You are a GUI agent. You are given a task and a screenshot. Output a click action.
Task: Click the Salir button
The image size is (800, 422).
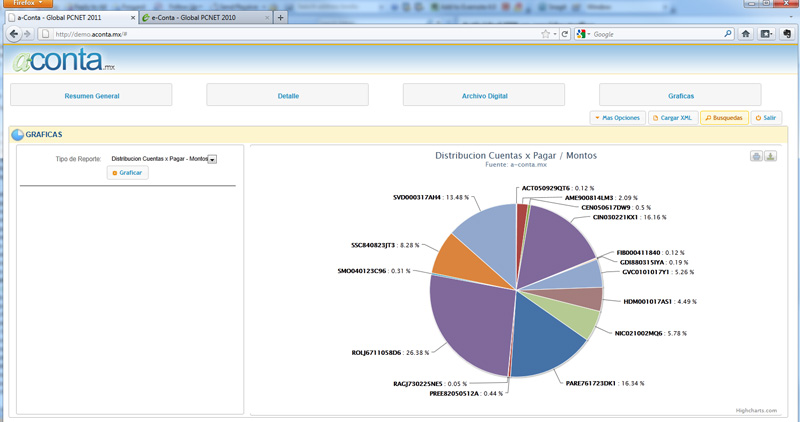pyautogui.click(x=766, y=118)
